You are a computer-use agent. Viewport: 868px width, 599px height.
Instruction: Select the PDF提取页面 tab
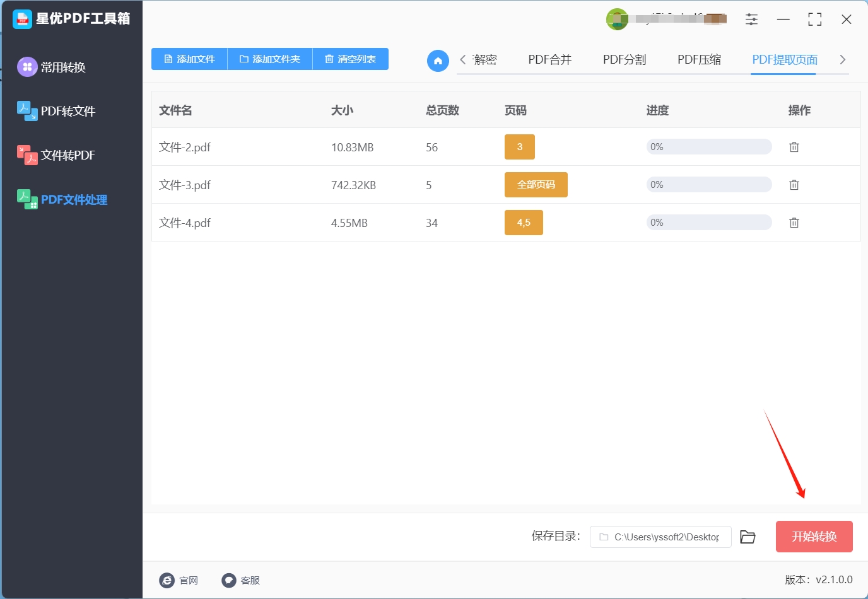pos(785,59)
